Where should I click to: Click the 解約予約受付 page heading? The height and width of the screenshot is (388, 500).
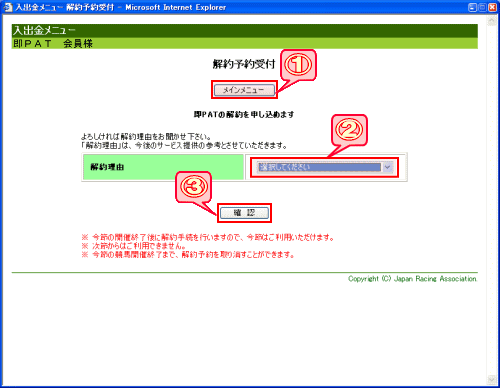click(x=244, y=64)
